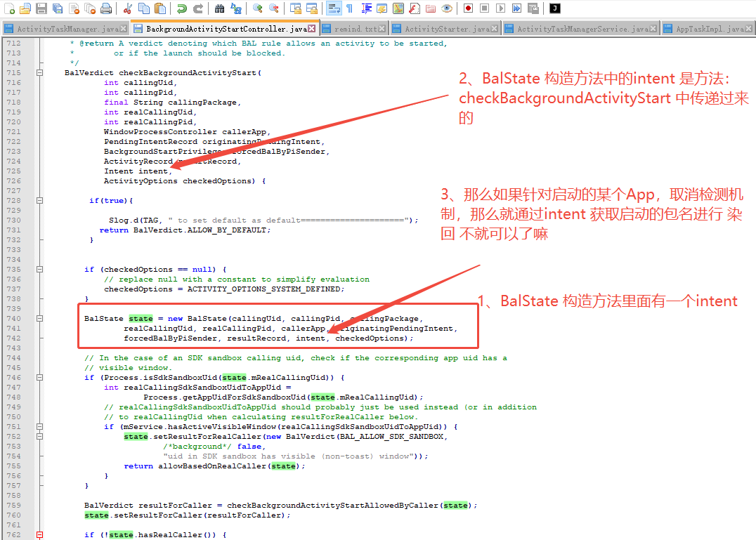Toggle show all characters pilcrow icon
The image size is (756, 540).
click(x=350, y=8)
